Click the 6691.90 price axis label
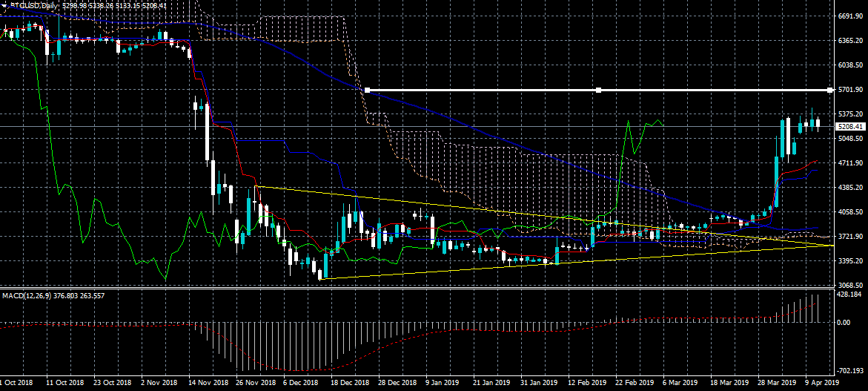This screenshot has height=391, width=868. pos(849,16)
